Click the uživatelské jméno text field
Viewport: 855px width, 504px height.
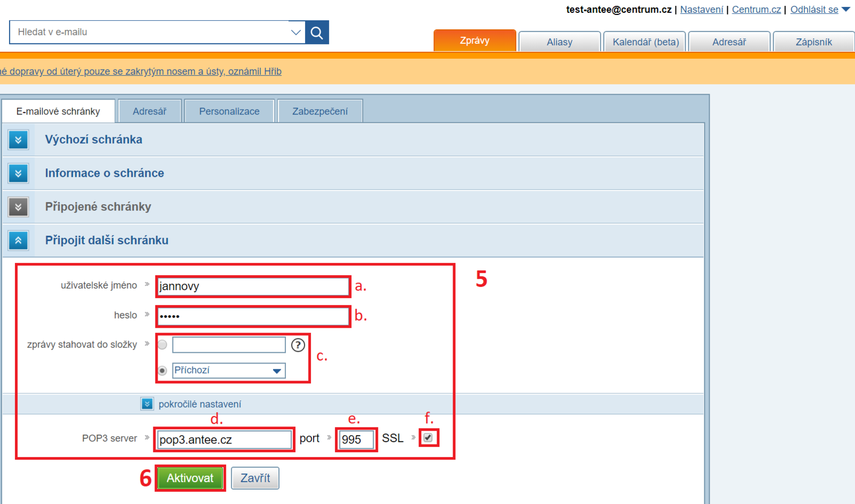[x=253, y=286]
